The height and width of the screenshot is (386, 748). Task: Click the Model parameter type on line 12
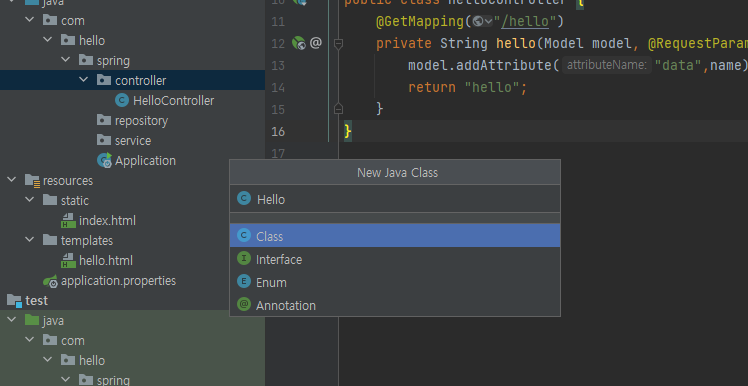564,43
